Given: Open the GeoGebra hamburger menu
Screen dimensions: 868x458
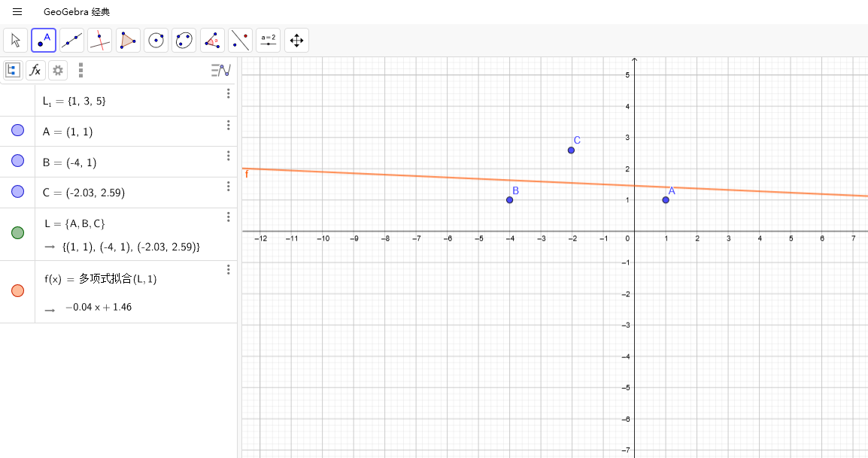Looking at the screenshot, I should point(17,11).
